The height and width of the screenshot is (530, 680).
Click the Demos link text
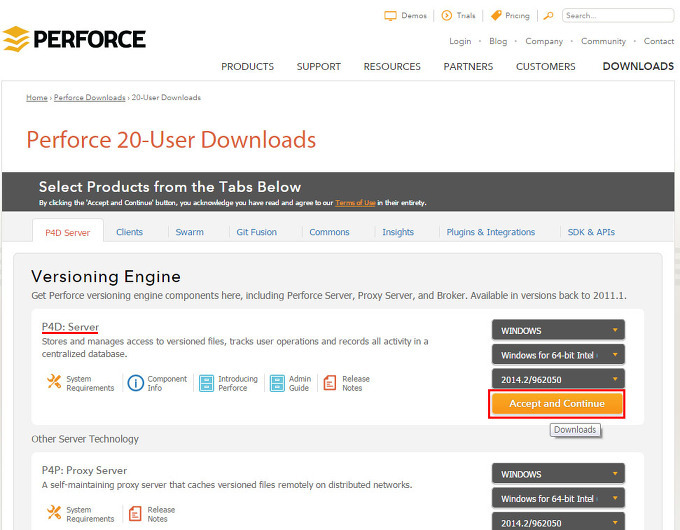(414, 16)
